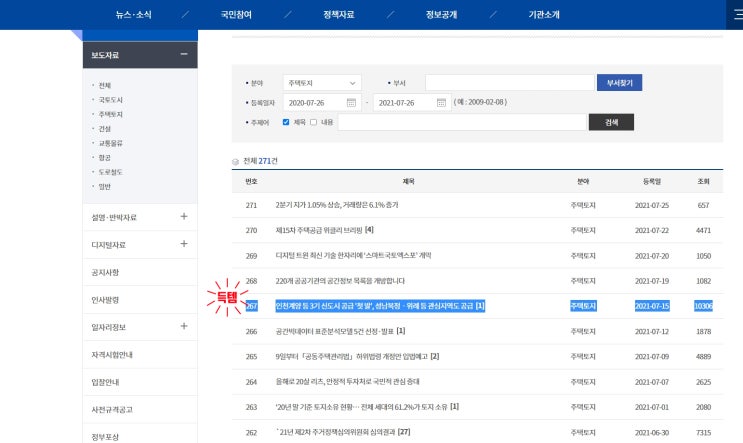Click 전체 271건 total count text
The height and width of the screenshot is (443, 743).
click(260, 161)
